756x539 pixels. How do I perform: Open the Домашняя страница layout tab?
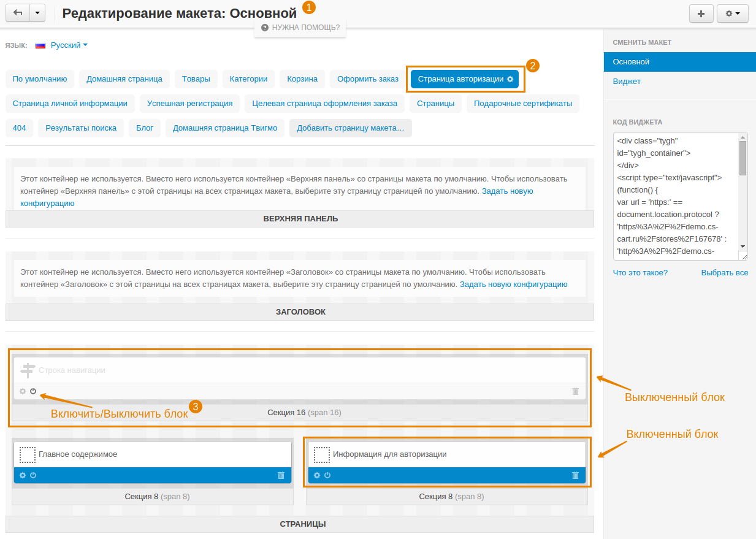[x=124, y=78]
